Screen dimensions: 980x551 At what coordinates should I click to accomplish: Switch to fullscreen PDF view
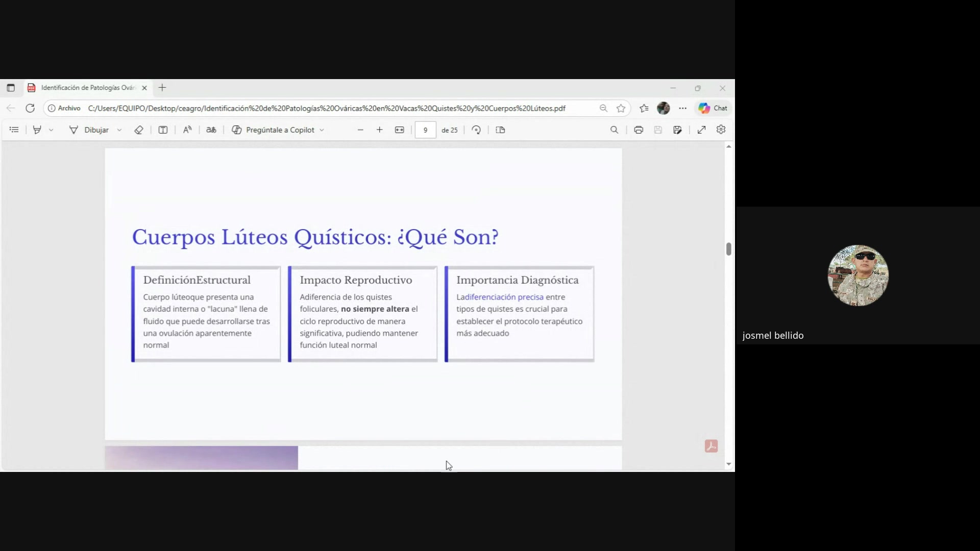pyautogui.click(x=701, y=130)
